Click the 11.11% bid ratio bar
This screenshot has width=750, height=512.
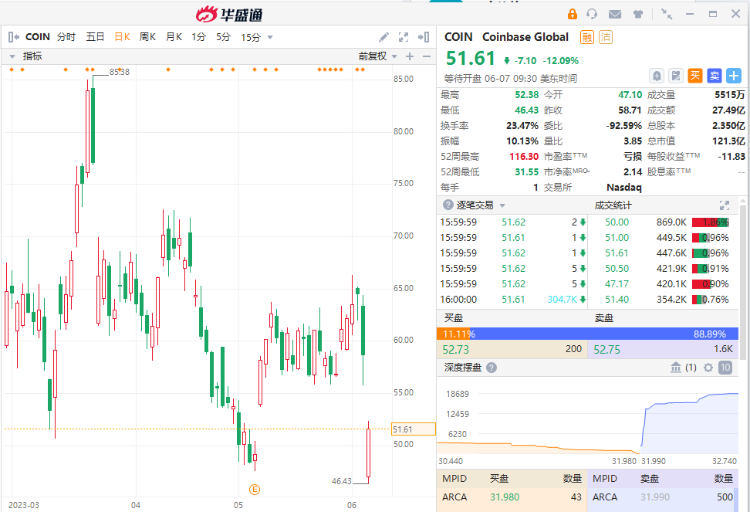[x=453, y=334]
